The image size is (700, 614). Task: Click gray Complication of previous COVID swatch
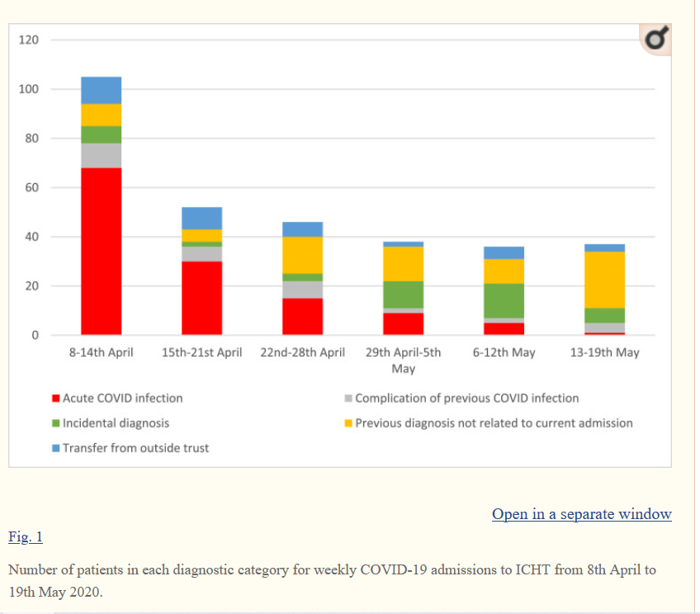tap(348, 399)
